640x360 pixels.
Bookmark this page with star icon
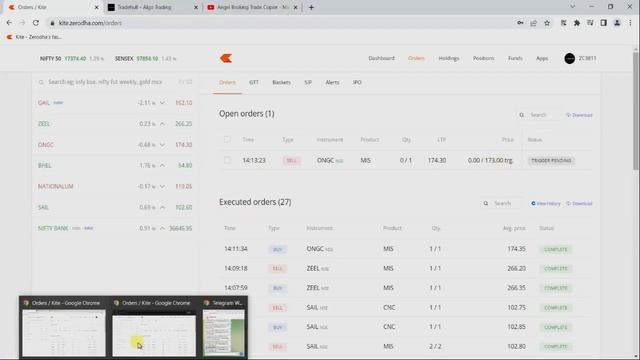click(x=547, y=23)
